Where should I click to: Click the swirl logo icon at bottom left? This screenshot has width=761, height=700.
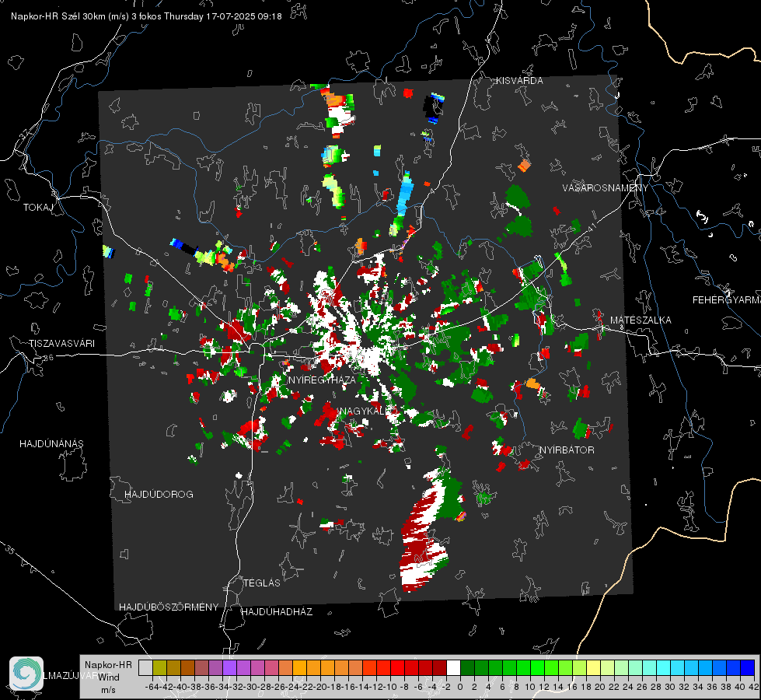26,674
